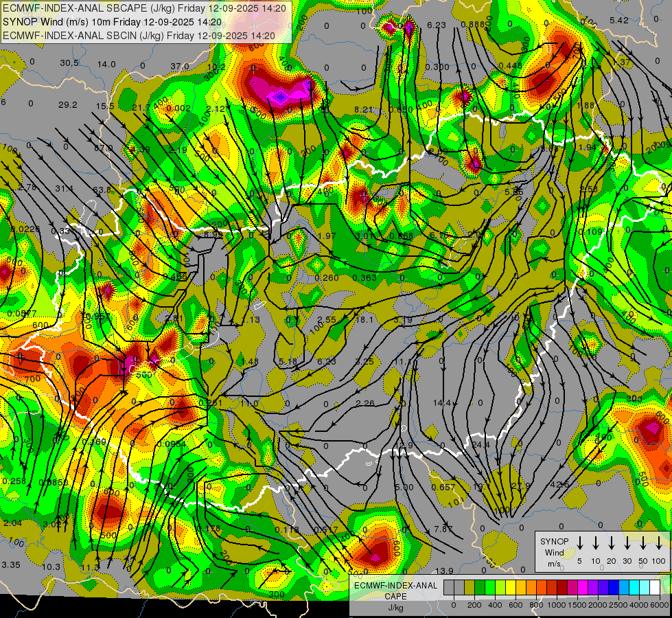
Task: Click the map value 3.02
Action: click(x=52, y=525)
